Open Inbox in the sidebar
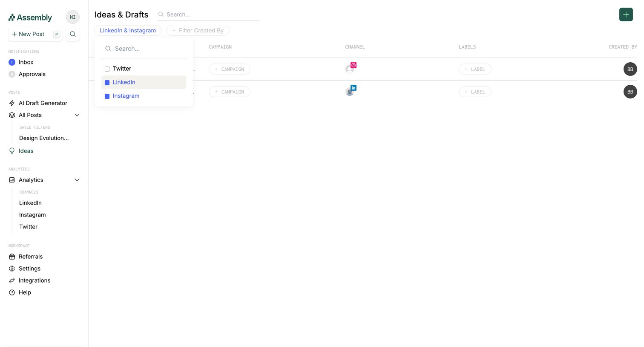644x347 pixels. point(26,62)
